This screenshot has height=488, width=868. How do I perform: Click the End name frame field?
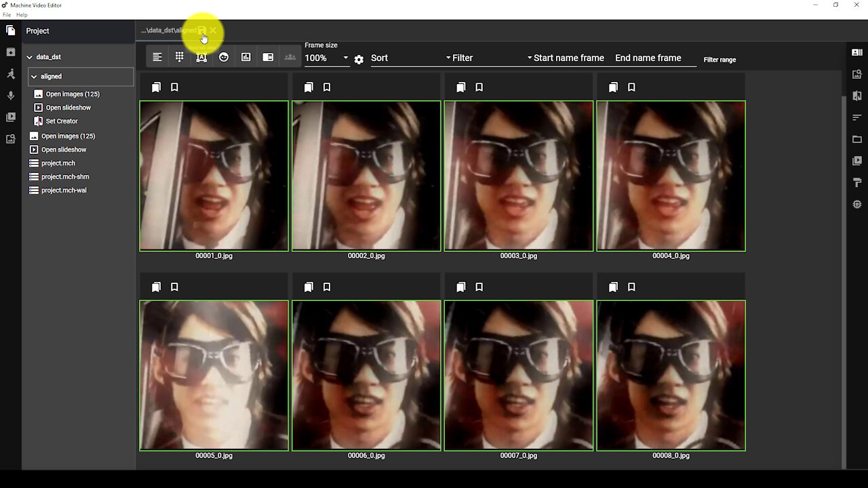[x=655, y=58]
